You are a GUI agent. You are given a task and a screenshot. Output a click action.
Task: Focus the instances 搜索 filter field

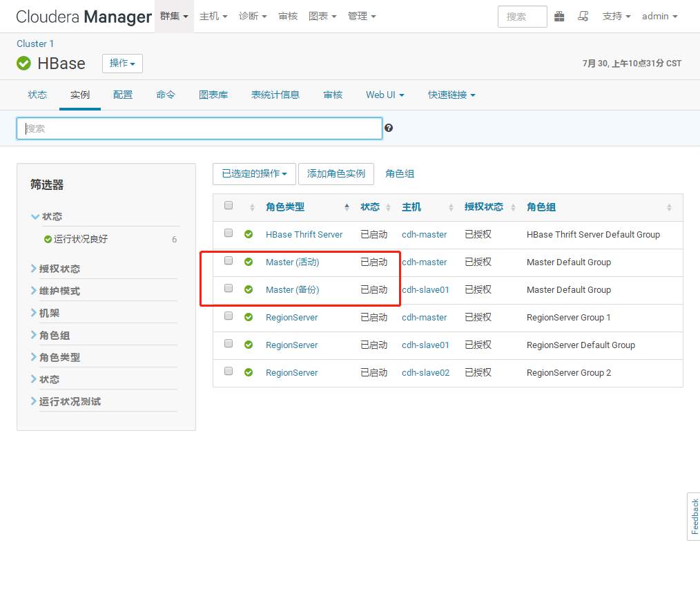coord(199,128)
